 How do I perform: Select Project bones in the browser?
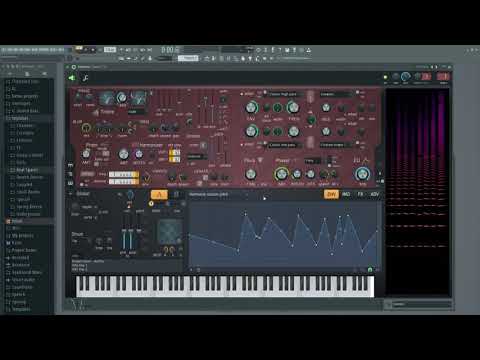pyautogui.click(x=24, y=250)
